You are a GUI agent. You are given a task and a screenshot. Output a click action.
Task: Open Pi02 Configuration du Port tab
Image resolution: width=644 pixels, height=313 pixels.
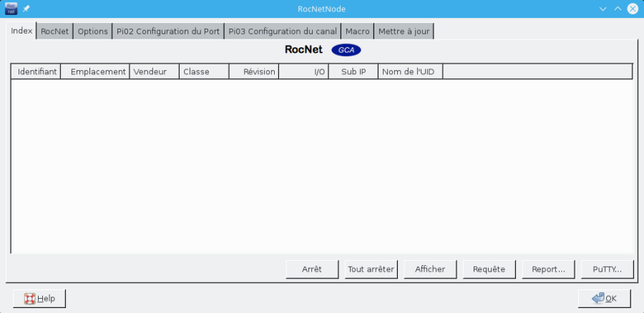coord(168,31)
